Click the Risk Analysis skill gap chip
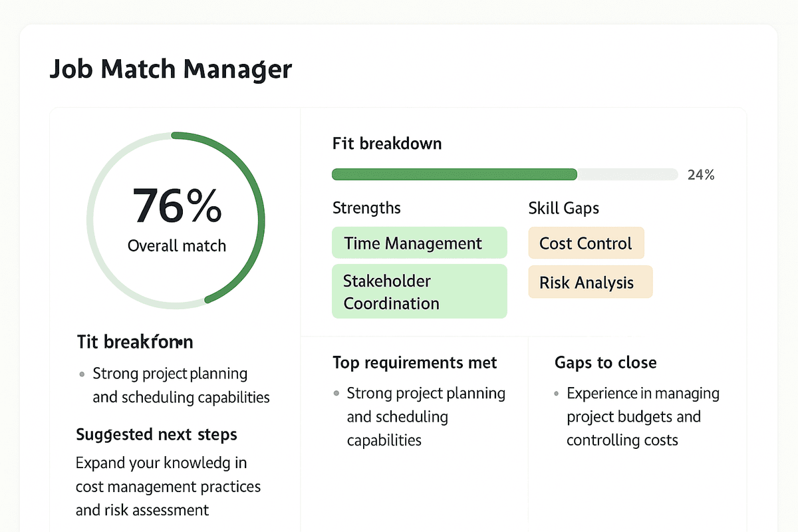The image size is (798, 532). pos(590,282)
